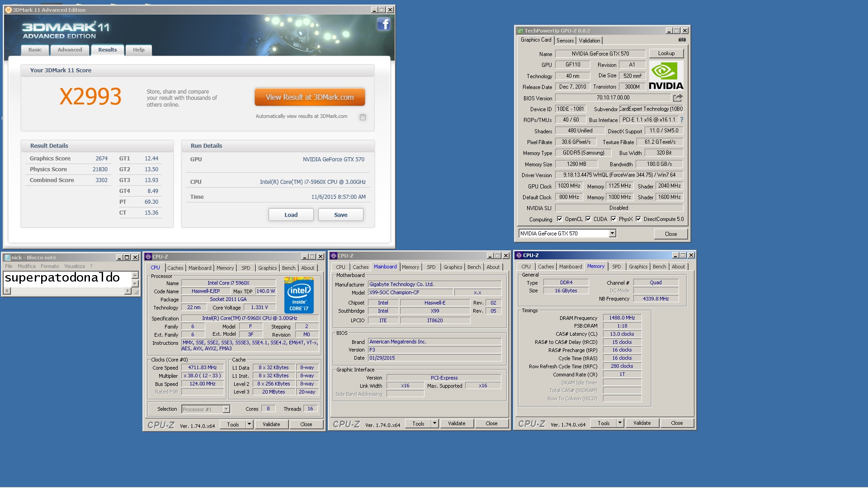Image resolution: width=868 pixels, height=488 pixels.
Task: Click the GPU-Z screenshot camera icon
Action: [x=682, y=40]
